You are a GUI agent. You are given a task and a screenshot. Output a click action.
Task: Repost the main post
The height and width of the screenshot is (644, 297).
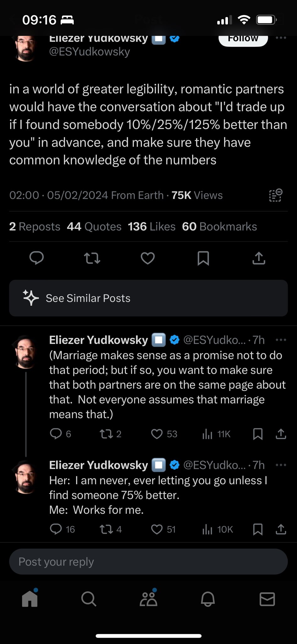[92, 258]
